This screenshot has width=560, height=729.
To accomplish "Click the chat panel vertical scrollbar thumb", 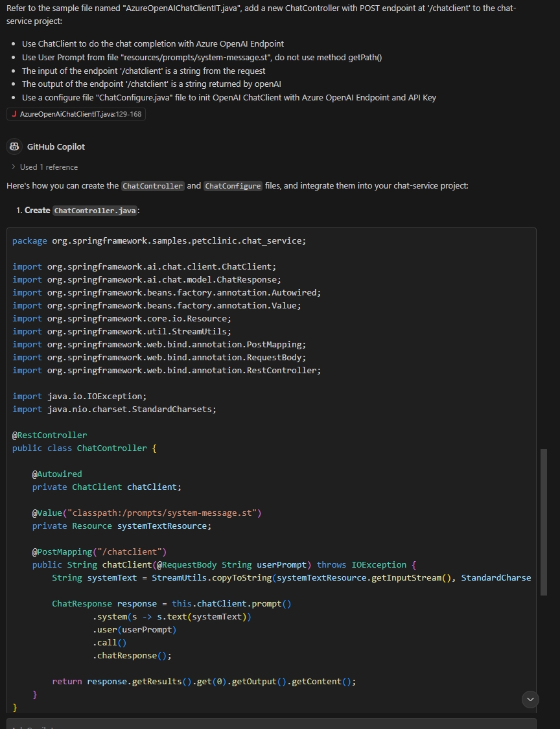I will pyautogui.click(x=543, y=522).
